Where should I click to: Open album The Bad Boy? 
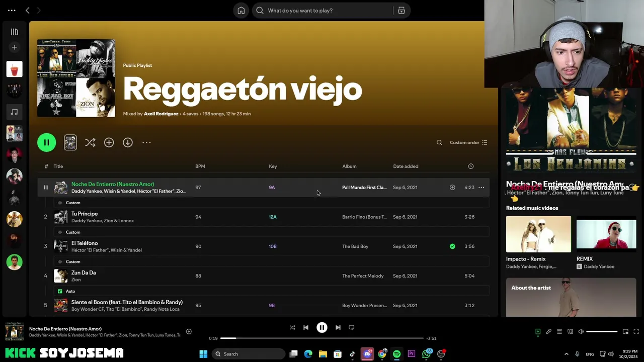tap(355, 246)
